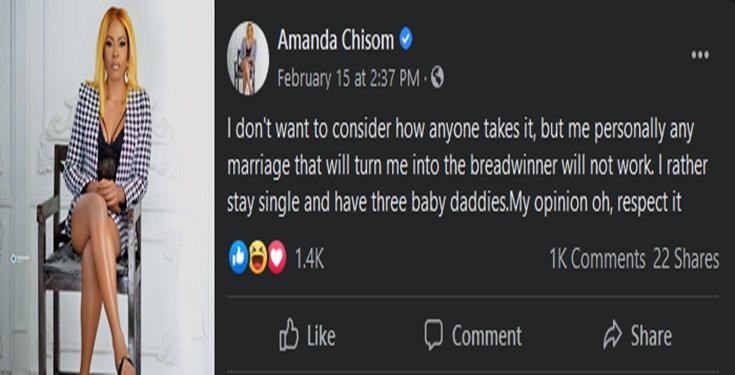View the 1.4K reactions count
This screenshot has height=375, width=735.
309,258
